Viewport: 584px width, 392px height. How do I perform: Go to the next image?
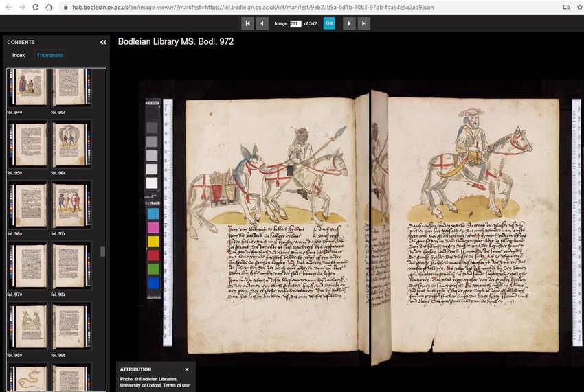[349, 23]
